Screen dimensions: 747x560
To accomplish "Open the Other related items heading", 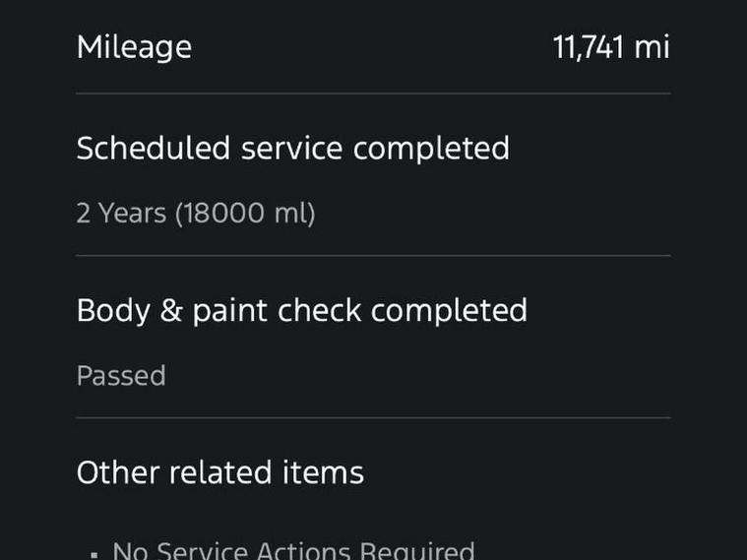I will (x=220, y=472).
